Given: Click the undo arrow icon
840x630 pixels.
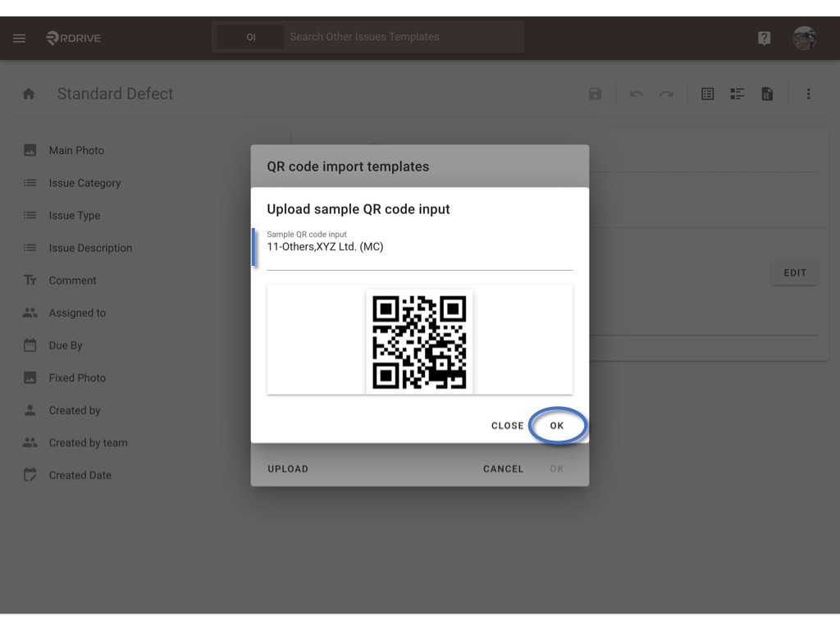Looking at the screenshot, I should click(636, 94).
